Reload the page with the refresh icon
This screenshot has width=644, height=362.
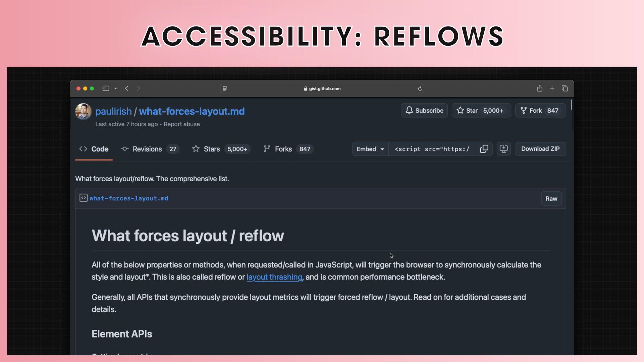click(x=420, y=88)
